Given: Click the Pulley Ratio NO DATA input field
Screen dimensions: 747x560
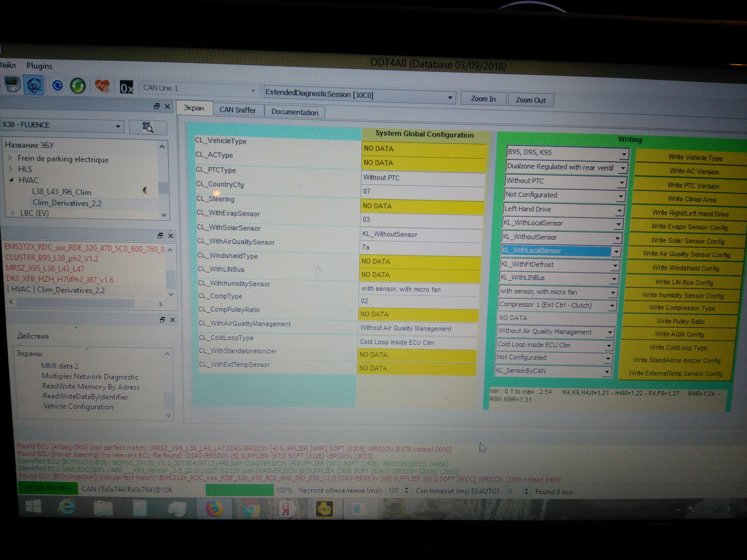Looking at the screenshot, I should point(556,318).
